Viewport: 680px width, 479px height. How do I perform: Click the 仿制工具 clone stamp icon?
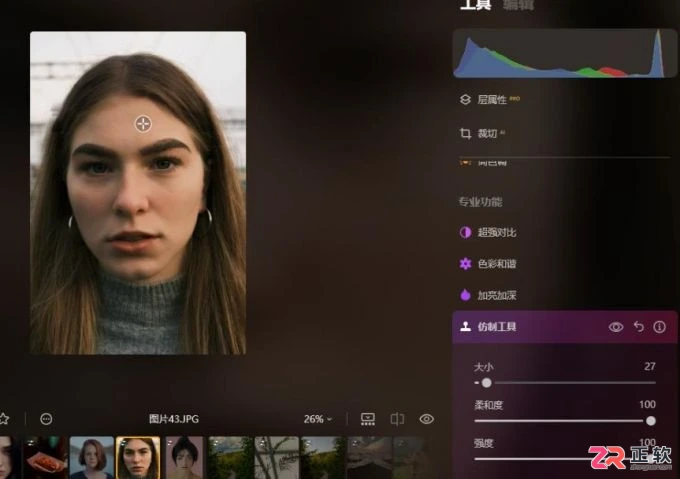pos(465,326)
